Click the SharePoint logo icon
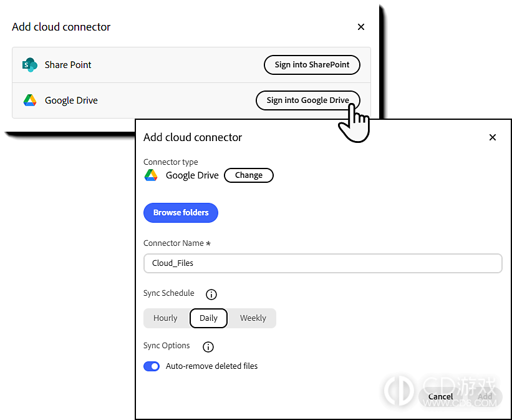Viewport: 512px width, 420px height. [30, 65]
